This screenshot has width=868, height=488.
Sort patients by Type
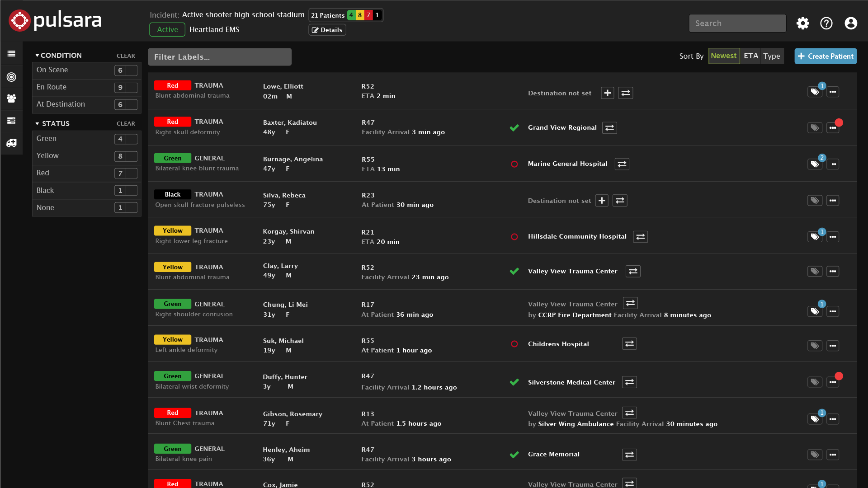[x=772, y=56]
